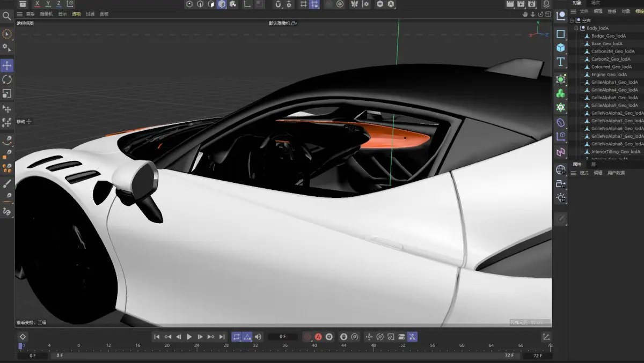Screen dimensions: 644x363
Task: Click the Rectangle spline icon
Action: click(x=561, y=34)
